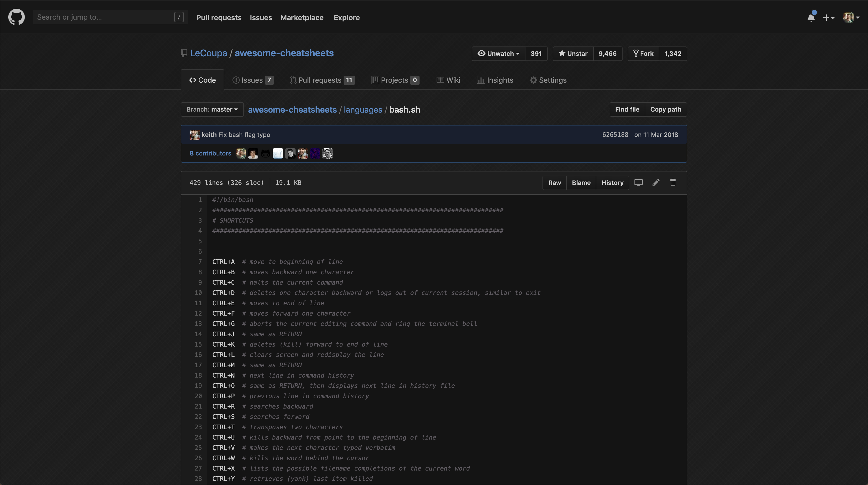Open the Insights tab
The width and height of the screenshot is (868, 485).
click(495, 80)
